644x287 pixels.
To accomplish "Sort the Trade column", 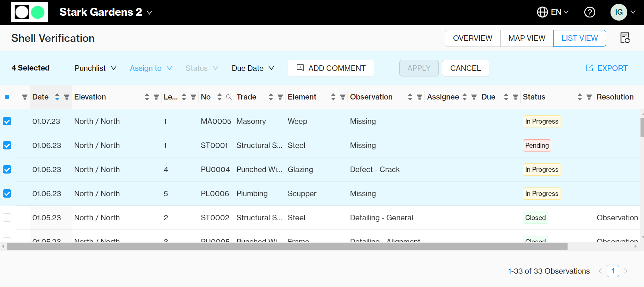I will pyautogui.click(x=271, y=97).
